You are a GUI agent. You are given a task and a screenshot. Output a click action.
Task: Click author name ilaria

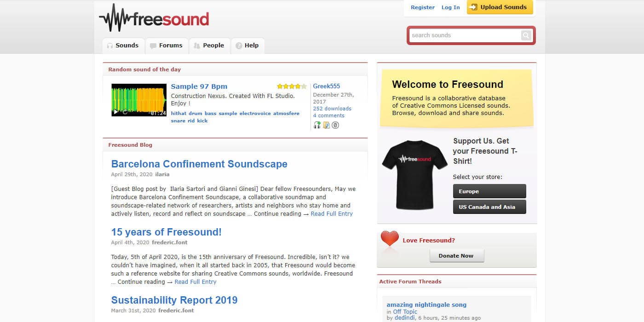162,174
